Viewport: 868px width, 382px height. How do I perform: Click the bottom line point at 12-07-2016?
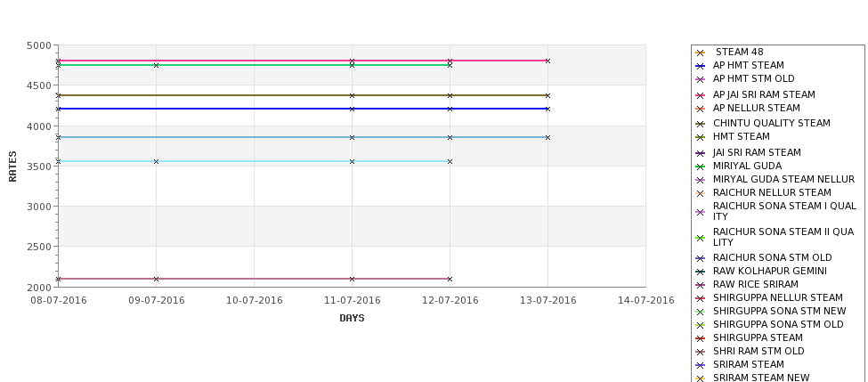[x=450, y=279]
